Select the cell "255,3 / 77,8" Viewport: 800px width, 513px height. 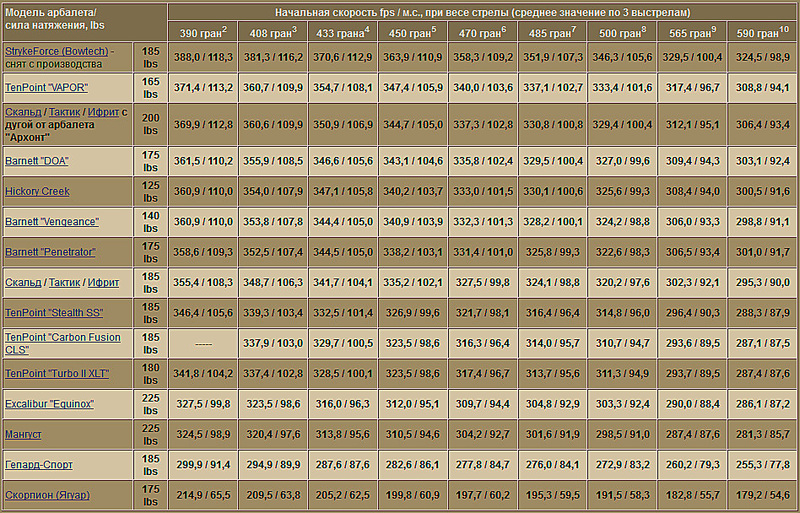tap(763, 465)
